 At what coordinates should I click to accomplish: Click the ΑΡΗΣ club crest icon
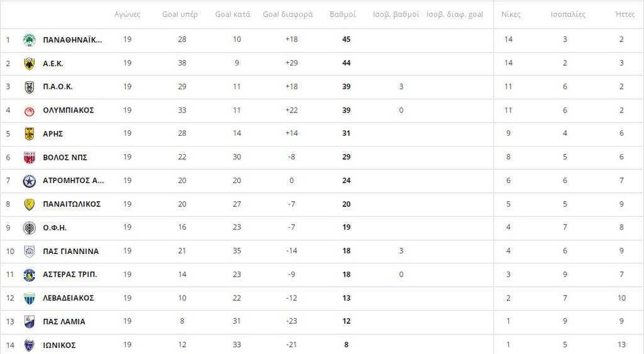[x=29, y=134]
